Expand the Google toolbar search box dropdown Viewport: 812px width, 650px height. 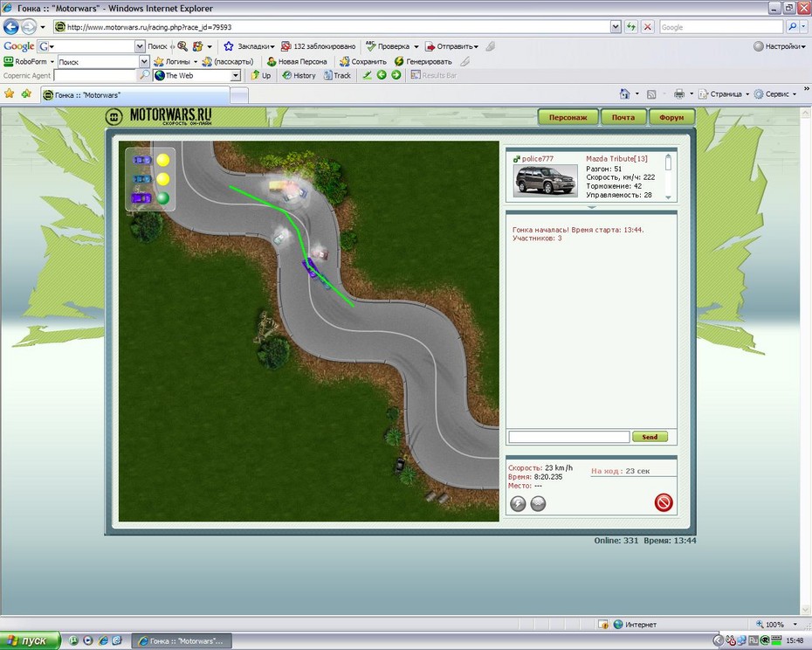tap(140, 46)
